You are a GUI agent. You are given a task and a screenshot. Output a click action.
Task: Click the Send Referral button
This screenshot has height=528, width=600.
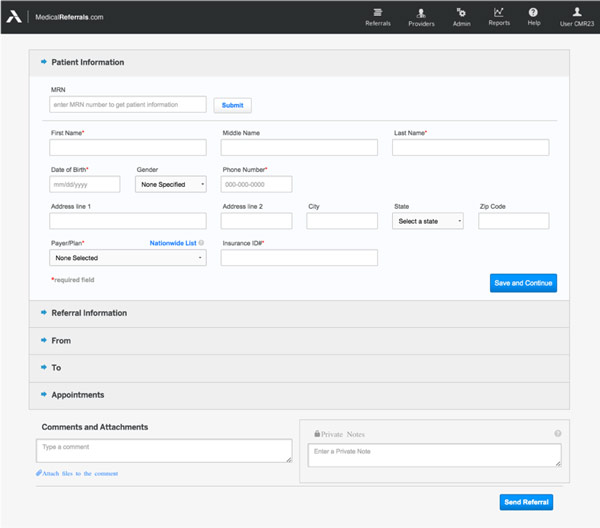tap(525, 502)
